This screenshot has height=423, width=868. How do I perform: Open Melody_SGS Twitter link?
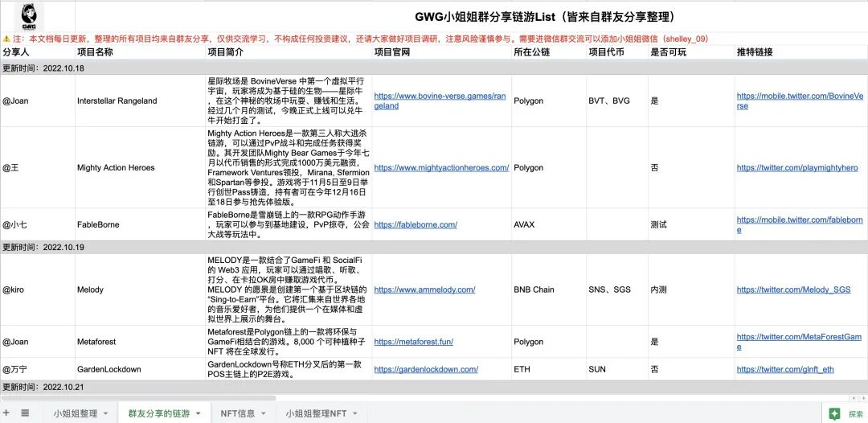(x=793, y=290)
